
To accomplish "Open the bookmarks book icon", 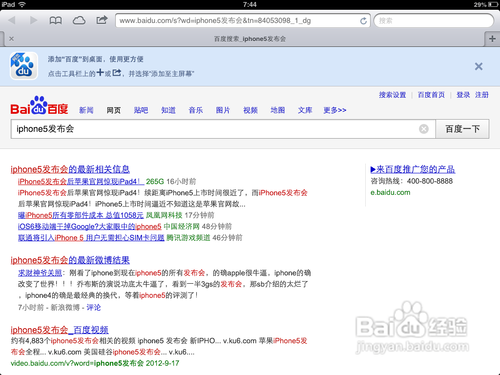I will tap(56, 21).
